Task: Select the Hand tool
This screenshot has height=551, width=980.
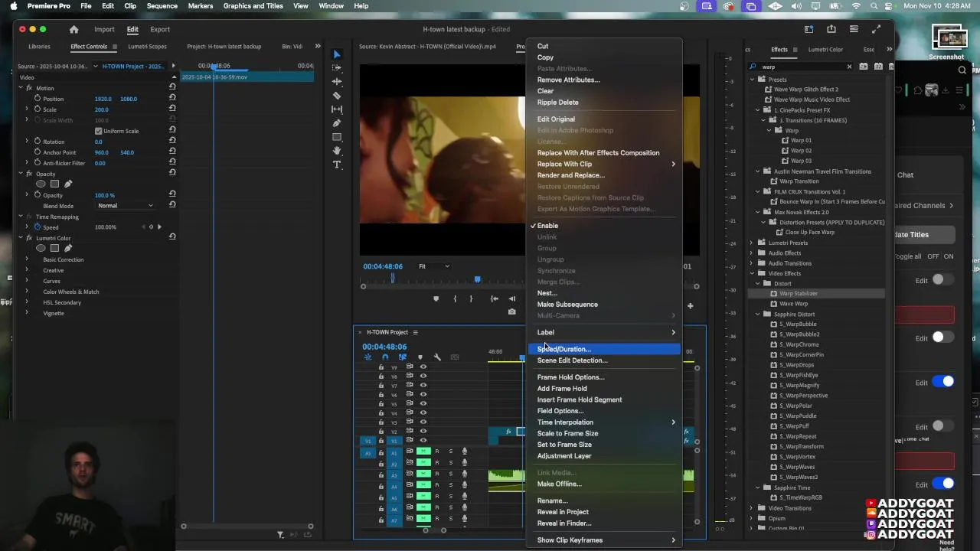Action: click(x=337, y=151)
